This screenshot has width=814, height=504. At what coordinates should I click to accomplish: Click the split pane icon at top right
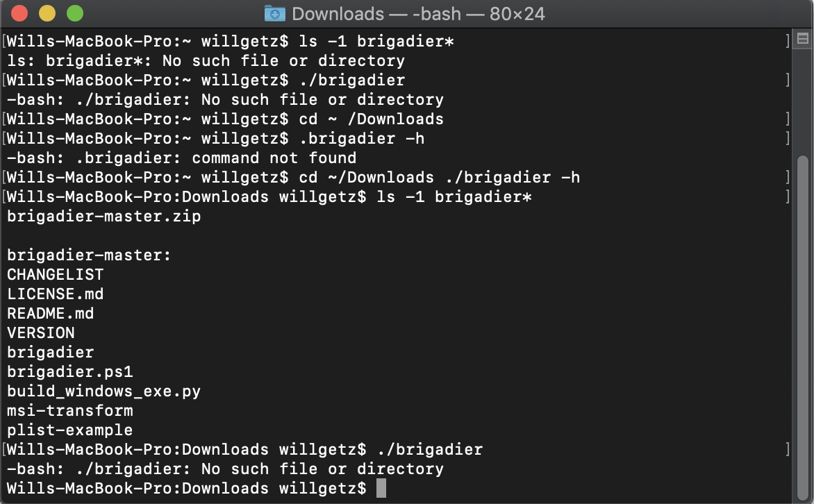(x=802, y=40)
